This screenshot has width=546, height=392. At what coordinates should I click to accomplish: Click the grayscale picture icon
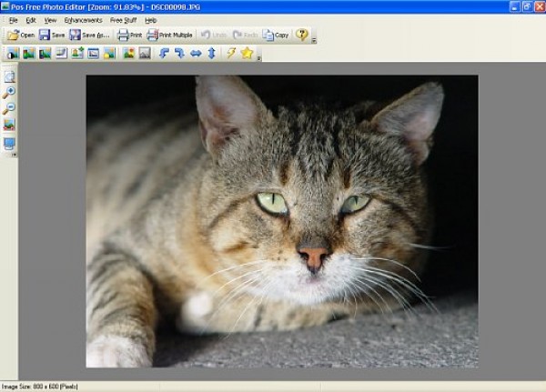pyautogui.click(x=145, y=54)
